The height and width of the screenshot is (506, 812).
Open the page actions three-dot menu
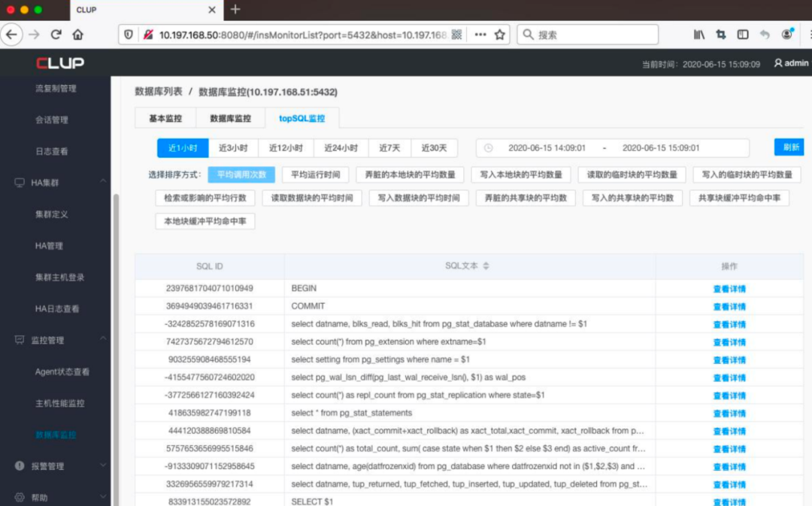[480, 35]
